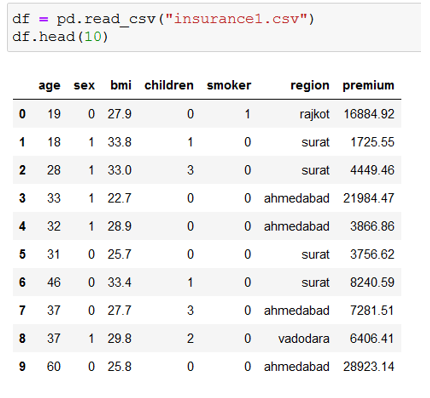Viewport: 430px width, 398px height.
Task: Click the vadodara region cell
Action: pyautogui.click(x=304, y=339)
